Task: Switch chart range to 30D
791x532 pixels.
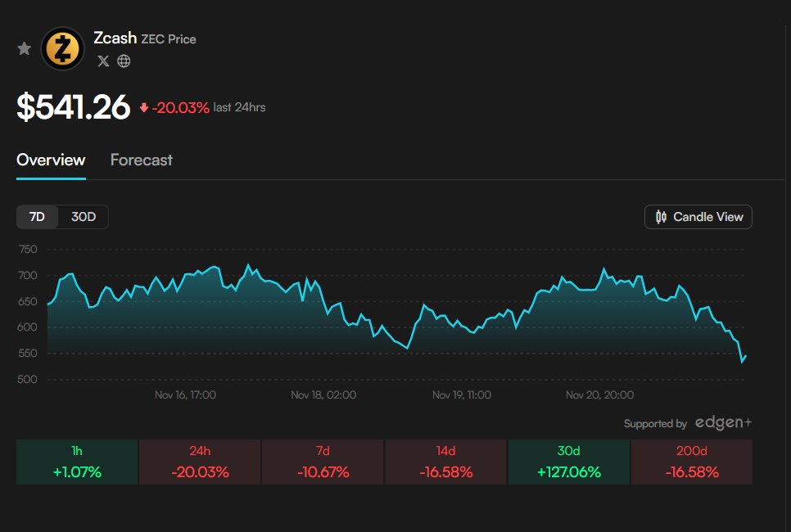Action: tap(84, 217)
